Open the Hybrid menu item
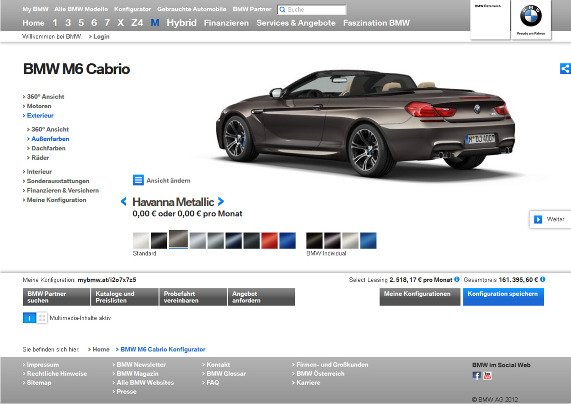 [x=181, y=23]
